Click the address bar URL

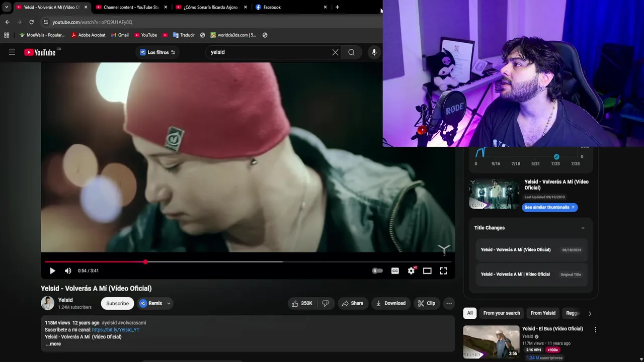pos(93,22)
